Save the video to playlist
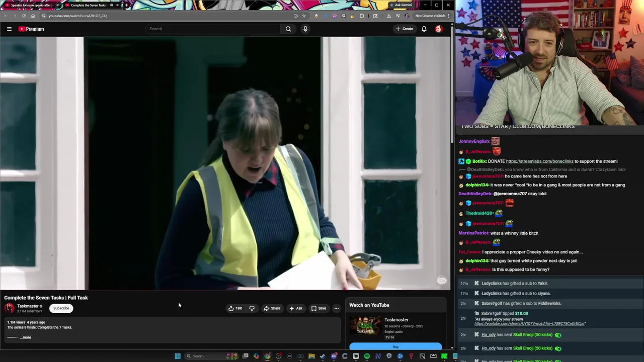Image resolution: width=644 pixels, height=362 pixels. click(x=318, y=308)
